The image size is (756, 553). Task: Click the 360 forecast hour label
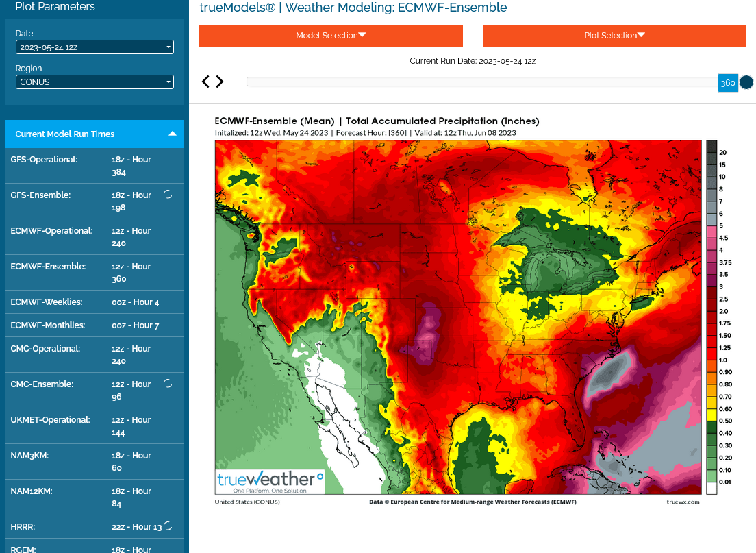point(727,83)
